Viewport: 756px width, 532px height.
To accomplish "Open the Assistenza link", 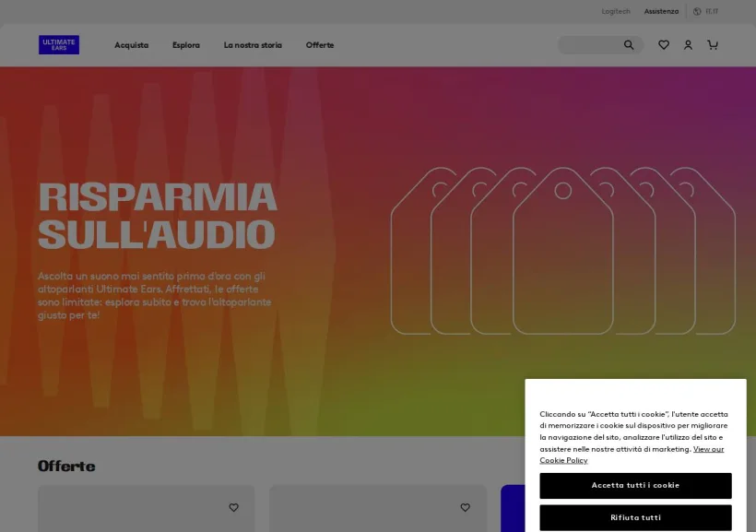I will [x=661, y=12].
